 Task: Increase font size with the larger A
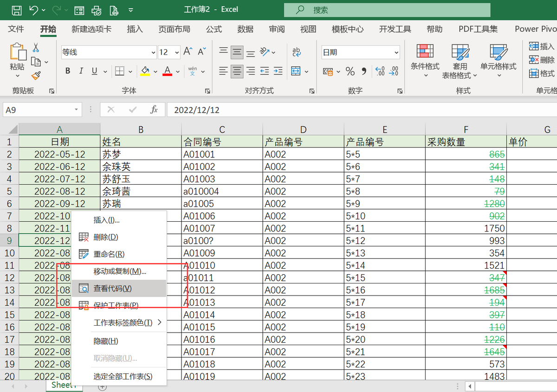pyautogui.click(x=188, y=51)
